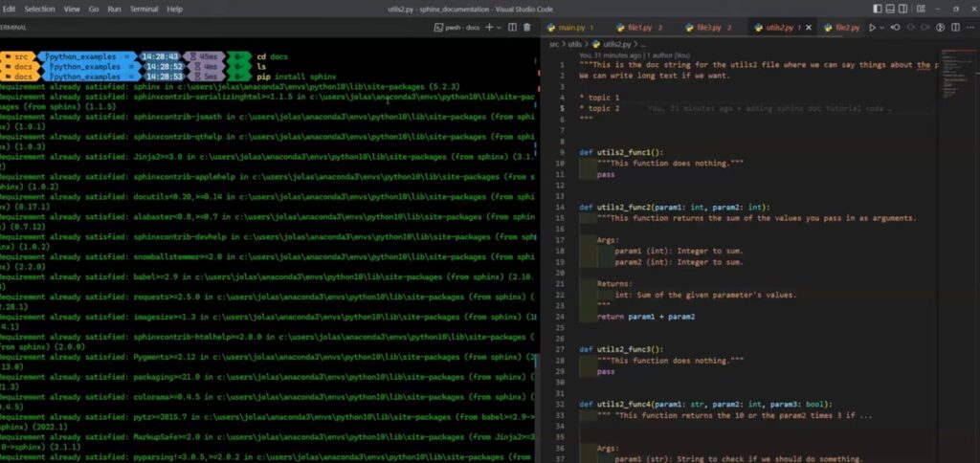Kill the terminal with the trash icon
The image size is (980, 463).
pos(527,28)
